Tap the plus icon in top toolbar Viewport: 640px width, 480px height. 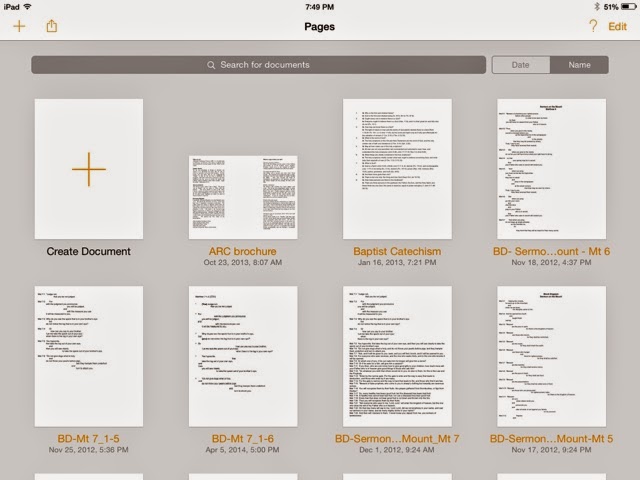click(19, 26)
